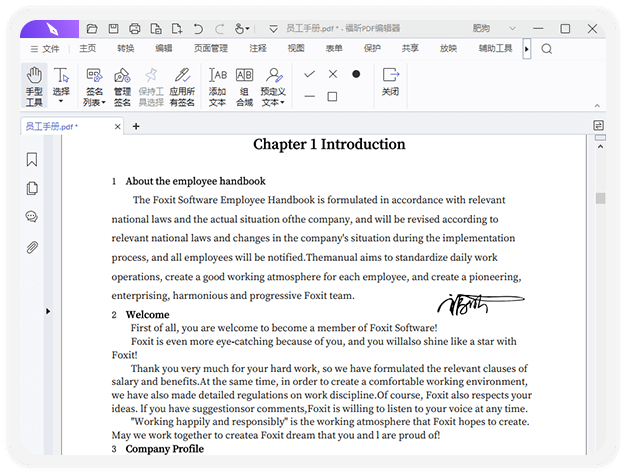This screenshot has width=626, height=475.
Task: Click 添加文本 add text tool
Action: (218, 87)
